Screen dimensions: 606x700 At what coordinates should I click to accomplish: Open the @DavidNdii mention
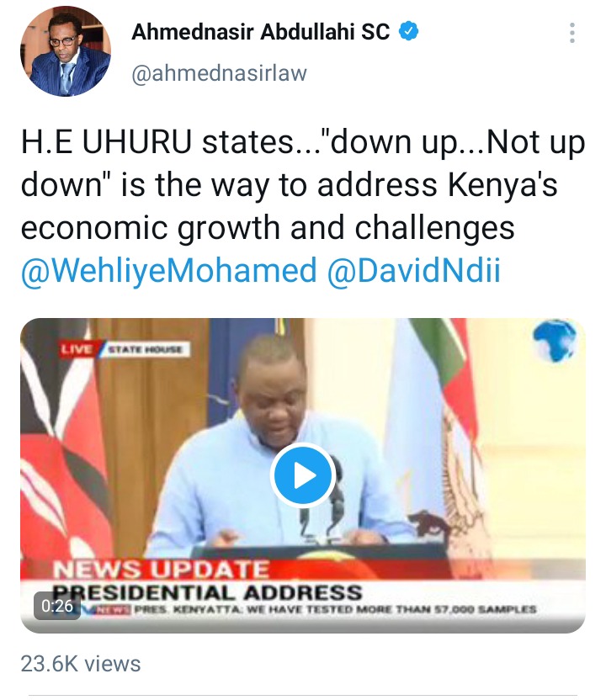tap(413, 271)
